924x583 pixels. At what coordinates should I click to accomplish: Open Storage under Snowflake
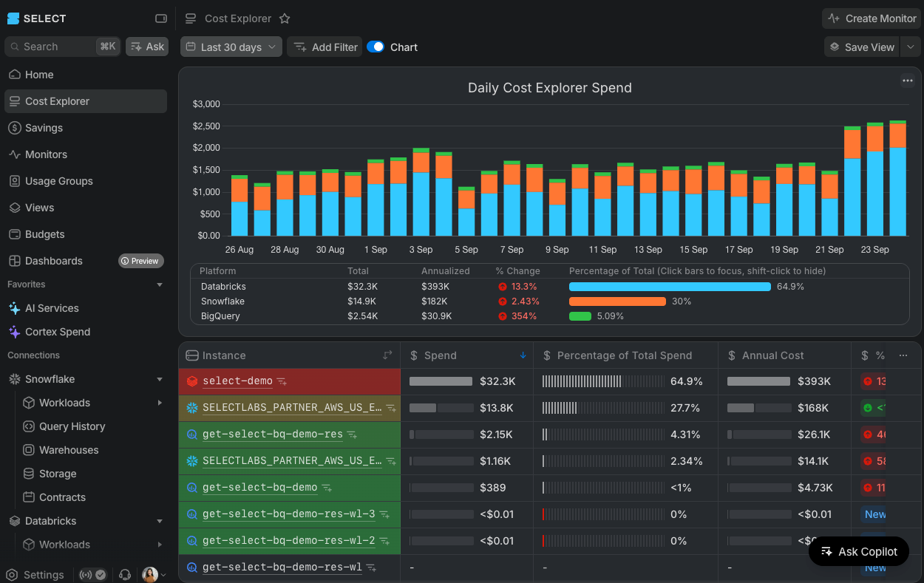(92, 474)
